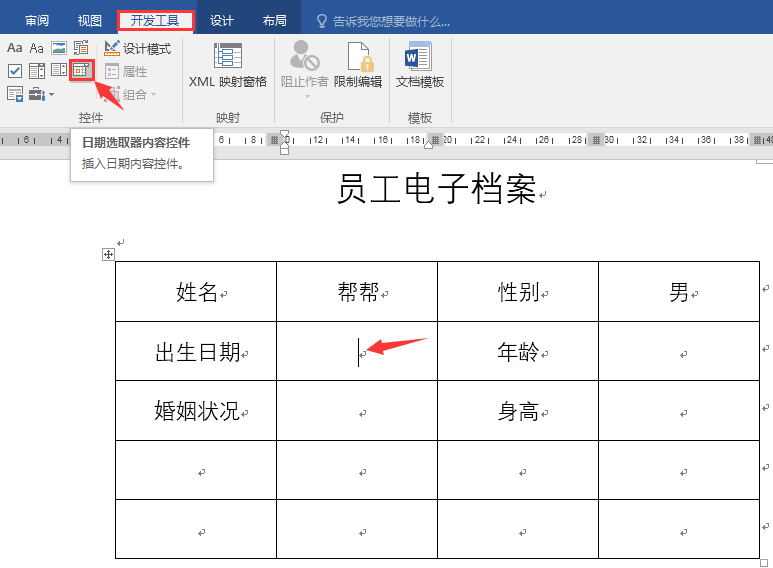Click the right indent marker on ruler
The image size is (773, 568).
pyautogui.click(x=428, y=144)
